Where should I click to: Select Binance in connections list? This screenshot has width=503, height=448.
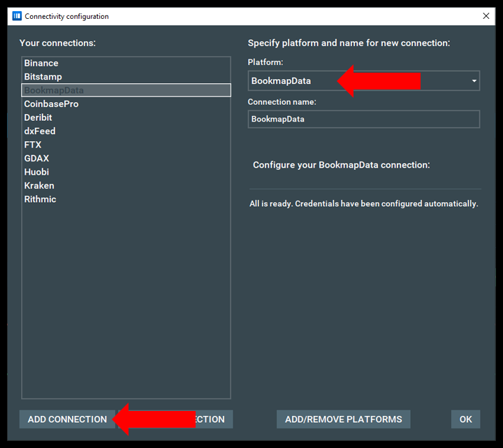(126, 63)
